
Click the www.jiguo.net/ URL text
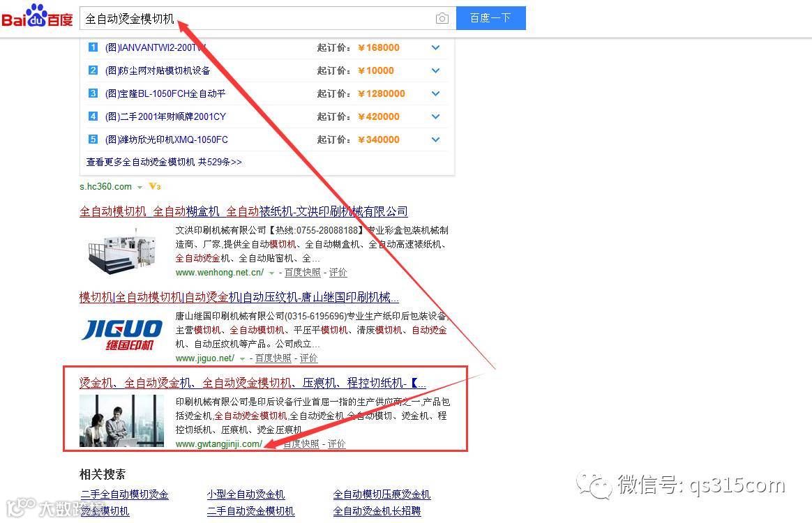click(x=204, y=358)
